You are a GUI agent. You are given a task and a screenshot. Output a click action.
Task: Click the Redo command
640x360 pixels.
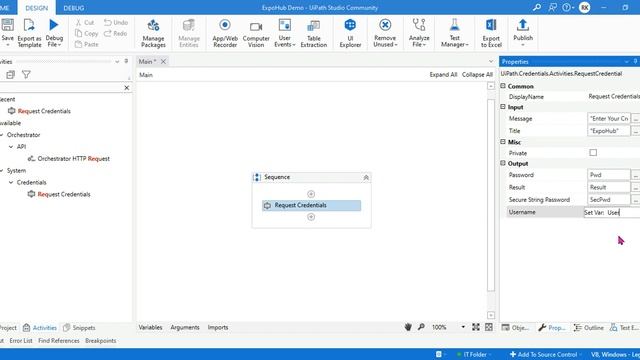tap(116, 33)
